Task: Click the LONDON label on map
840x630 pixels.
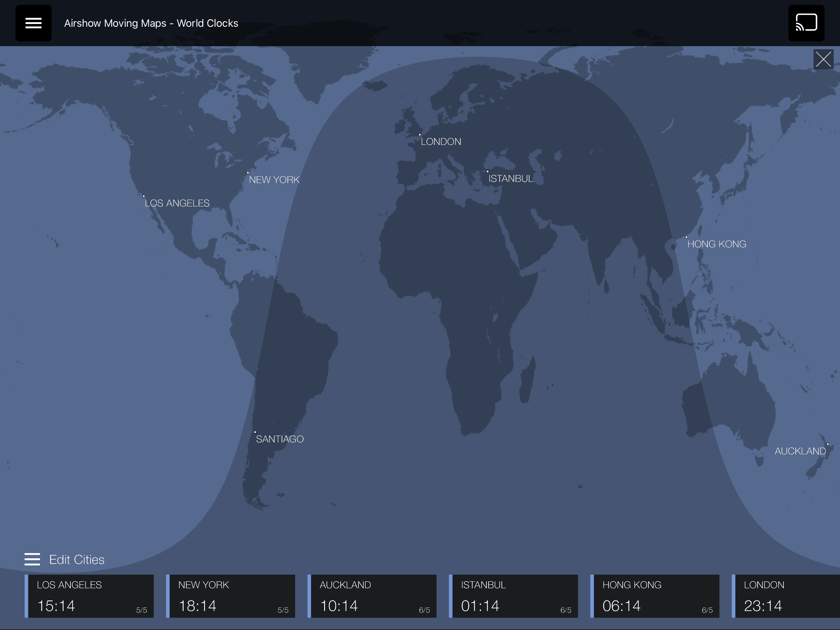Action: pyautogui.click(x=441, y=142)
